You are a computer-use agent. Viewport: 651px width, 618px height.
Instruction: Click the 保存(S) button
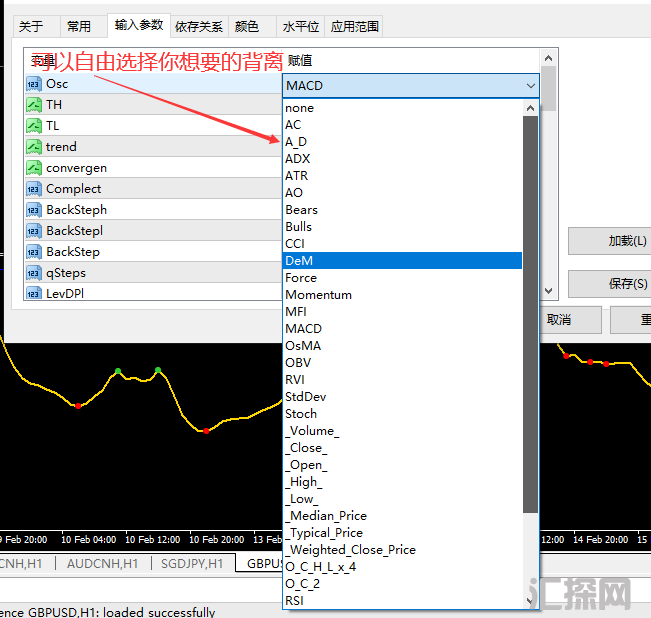point(609,284)
